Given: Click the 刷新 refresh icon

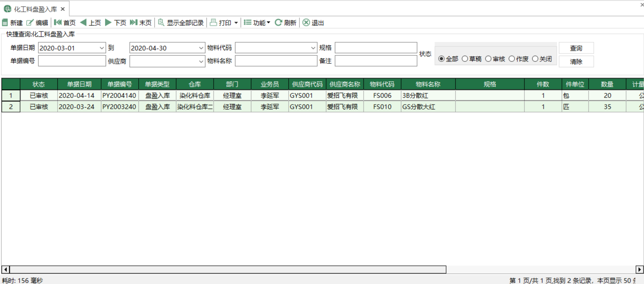Looking at the screenshot, I should pyautogui.click(x=278, y=22).
